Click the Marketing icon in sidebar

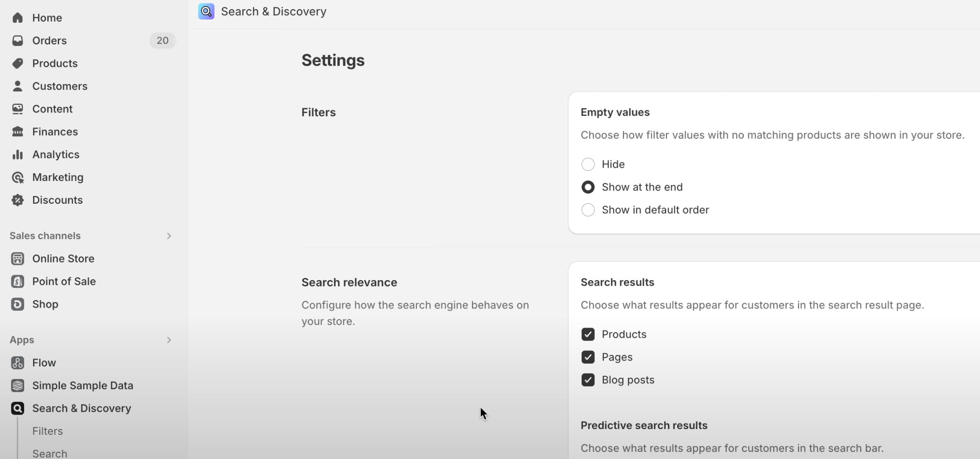[17, 177]
